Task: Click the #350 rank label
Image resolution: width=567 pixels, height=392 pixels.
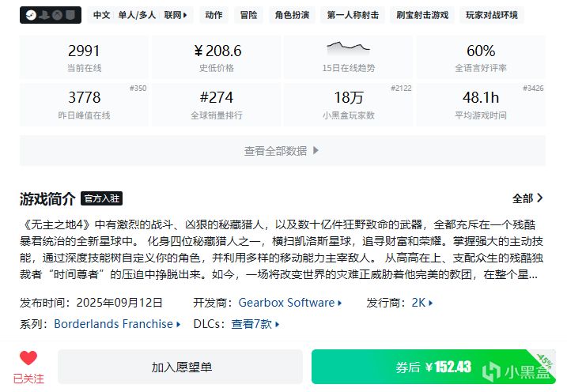Action: pyautogui.click(x=138, y=89)
